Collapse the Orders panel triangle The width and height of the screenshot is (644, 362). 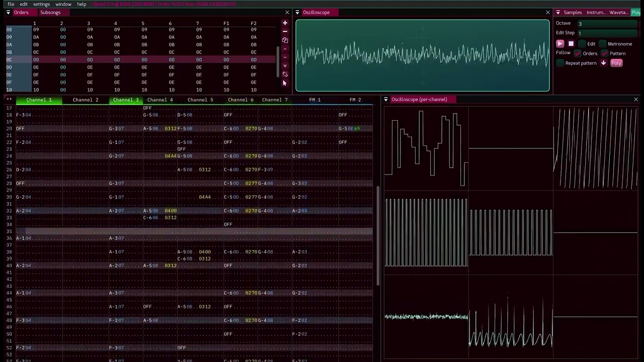pyautogui.click(x=8, y=12)
